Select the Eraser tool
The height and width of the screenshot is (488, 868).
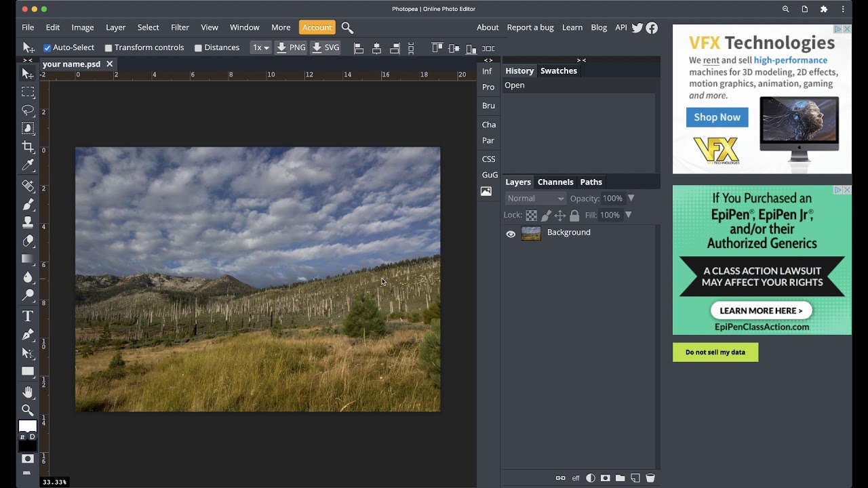pyautogui.click(x=28, y=240)
